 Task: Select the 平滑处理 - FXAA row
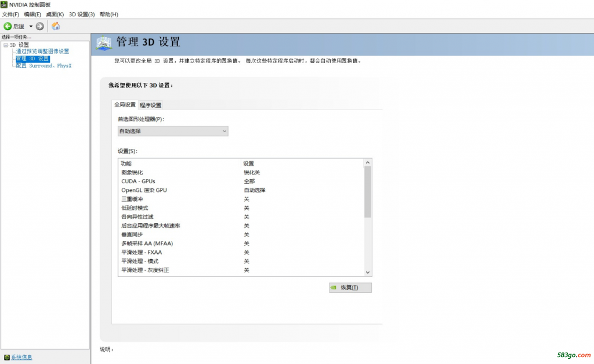pos(241,252)
